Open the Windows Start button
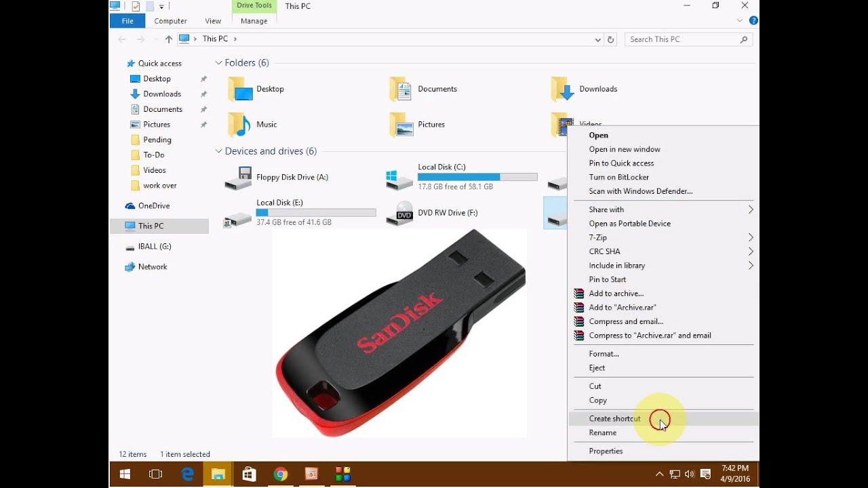This screenshot has width=868, height=488. click(x=125, y=474)
